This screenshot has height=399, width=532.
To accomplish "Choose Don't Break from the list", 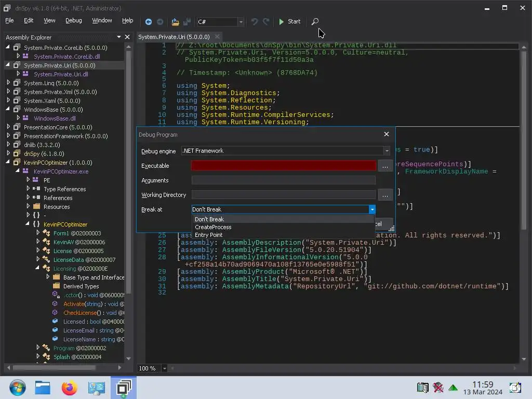I will [284, 219].
